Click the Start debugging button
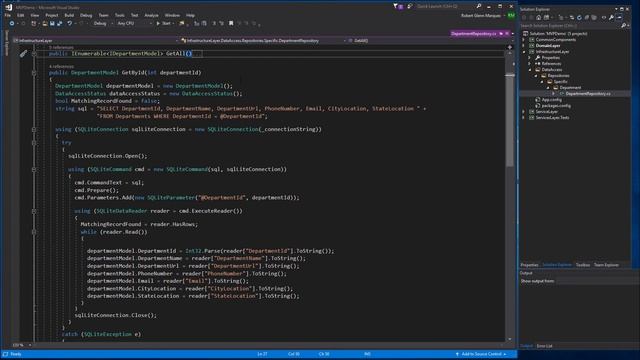This screenshot has height=360, width=640. click(164, 24)
